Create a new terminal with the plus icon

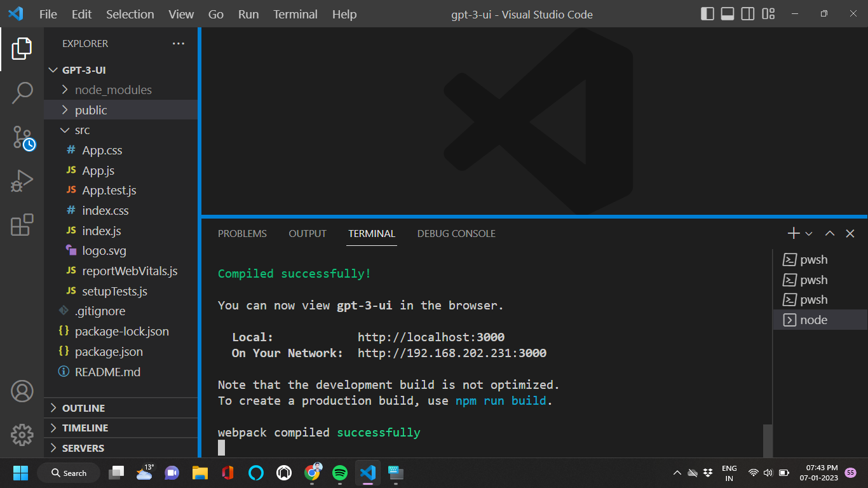pyautogui.click(x=792, y=233)
